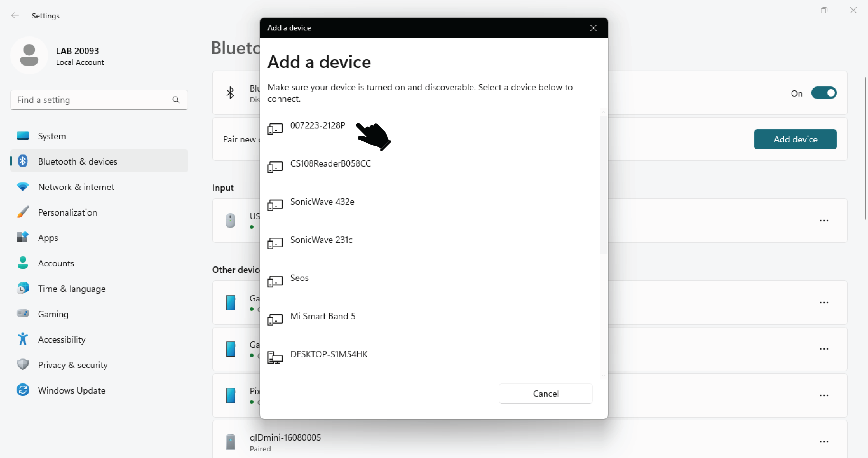Image resolution: width=868 pixels, height=458 pixels.
Task: Open options menu for qIDmini-16080005
Action: [x=823, y=442]
